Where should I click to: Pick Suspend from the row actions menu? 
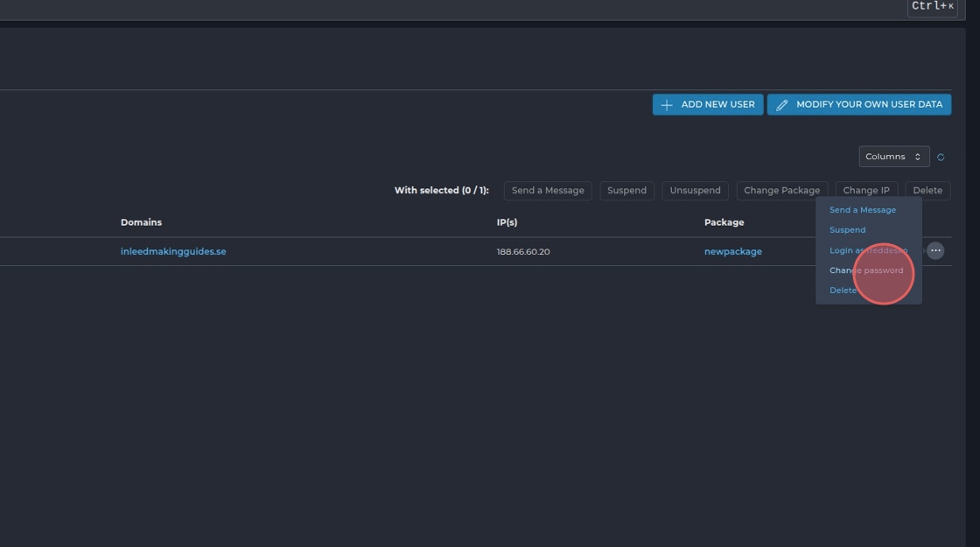coord(847,230)
